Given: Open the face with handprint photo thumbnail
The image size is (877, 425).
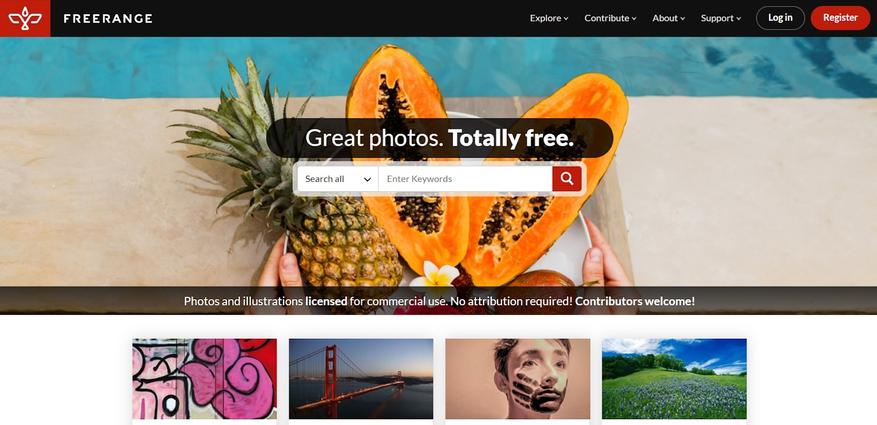Looking at the screenshot, I should coord(517,379).
